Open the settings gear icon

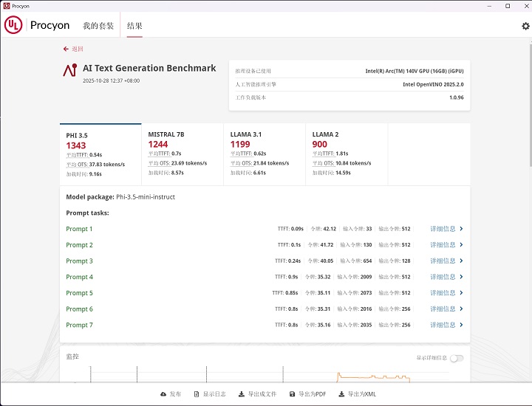(525, 26)
